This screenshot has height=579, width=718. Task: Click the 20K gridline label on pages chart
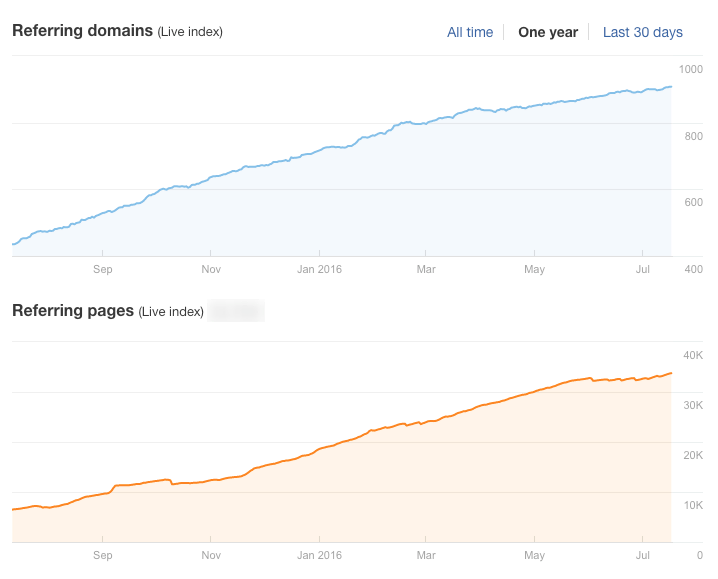693,455
